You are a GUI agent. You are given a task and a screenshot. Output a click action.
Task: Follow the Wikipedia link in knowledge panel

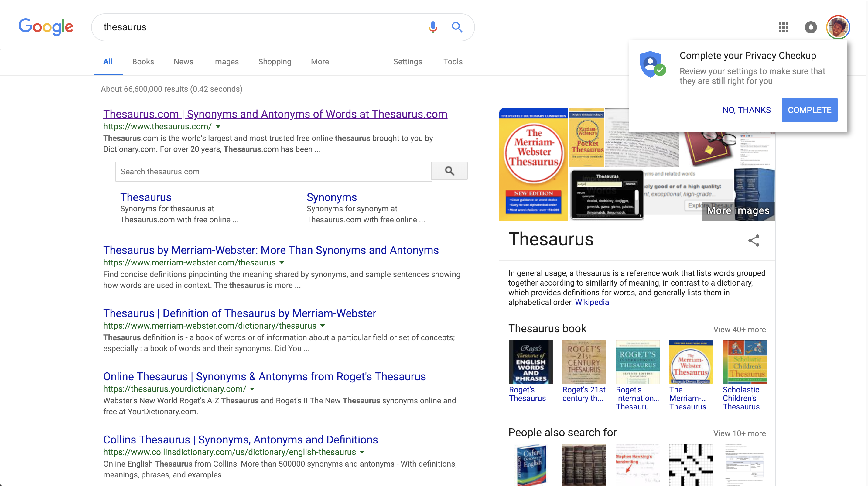point(592,302)
